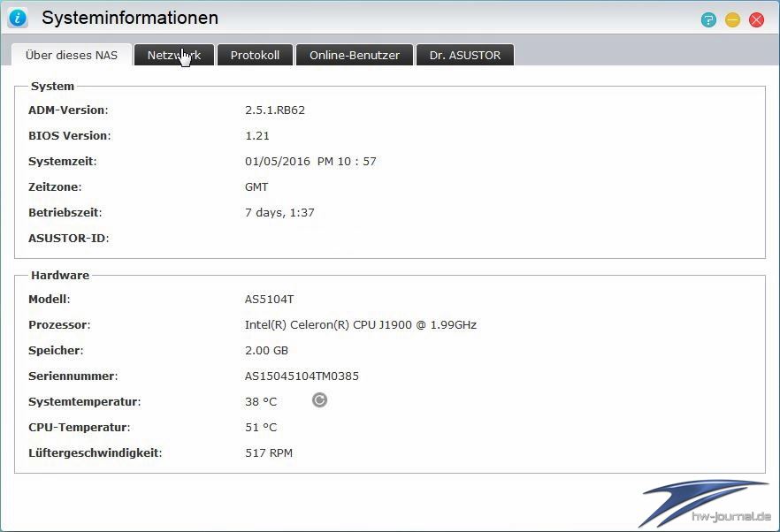Screen dimensions: 780x532
Task: Select the fan speed 517 RPM
Action: (x=269, y=453)
